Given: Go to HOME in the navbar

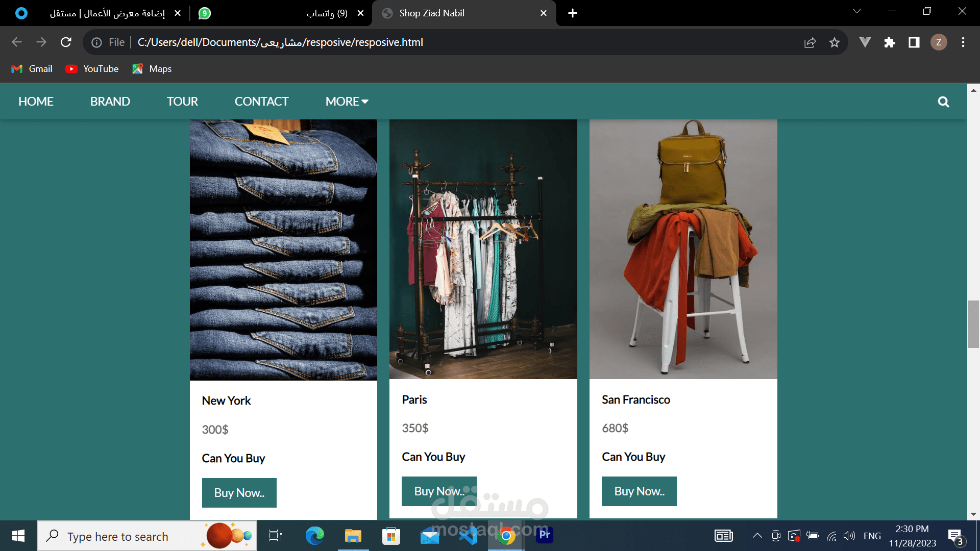Looking at the screenshot, I should pyautogui.click(x=36, y=102).
